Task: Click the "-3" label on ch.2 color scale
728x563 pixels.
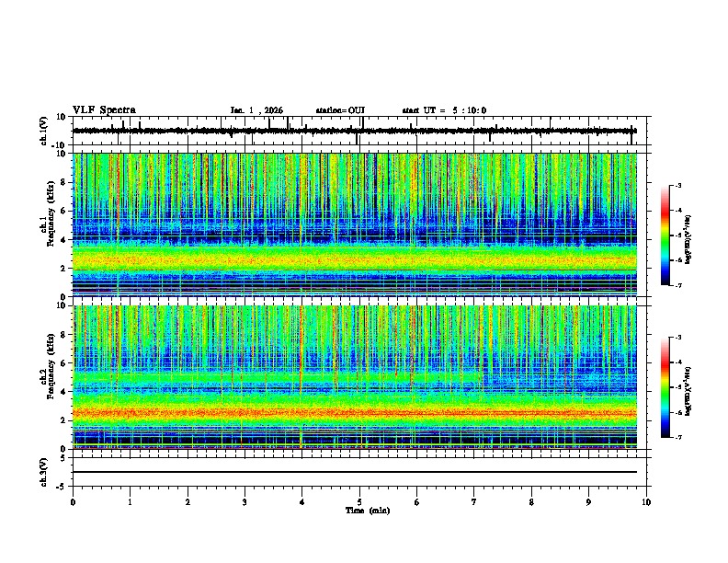Action: pyautogui.click(x=678, y=338)
